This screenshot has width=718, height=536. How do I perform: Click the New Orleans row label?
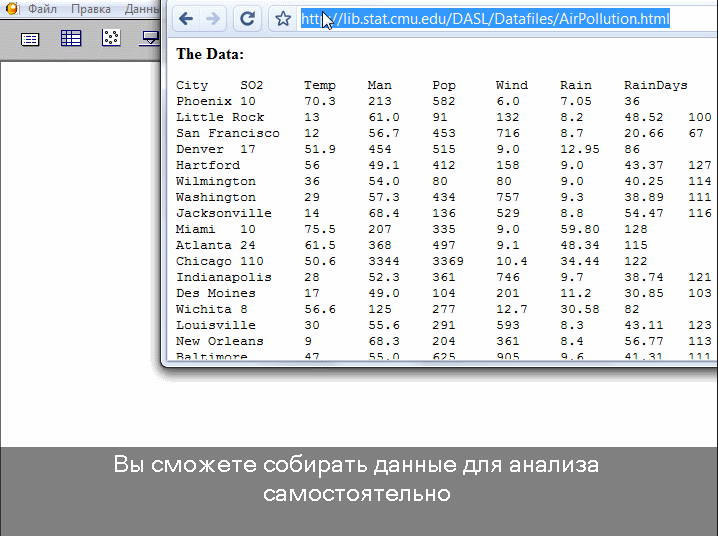(x=220, y=342)
